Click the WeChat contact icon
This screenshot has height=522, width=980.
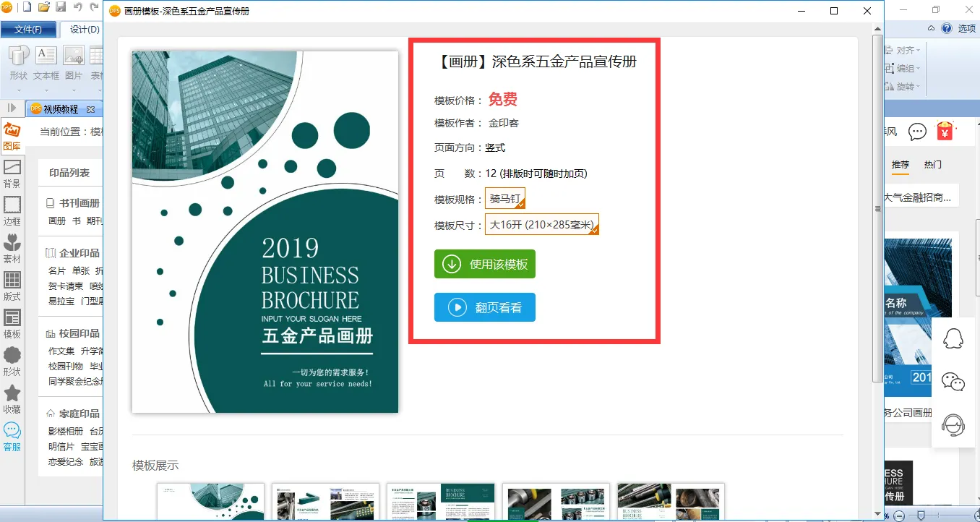(x=954, y=382)
